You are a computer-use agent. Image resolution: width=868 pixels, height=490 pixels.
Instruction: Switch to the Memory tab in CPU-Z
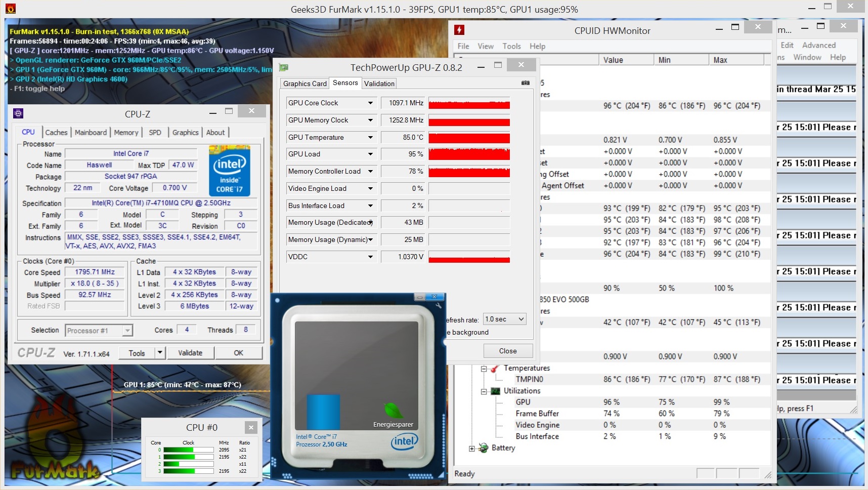click(126, 133)
